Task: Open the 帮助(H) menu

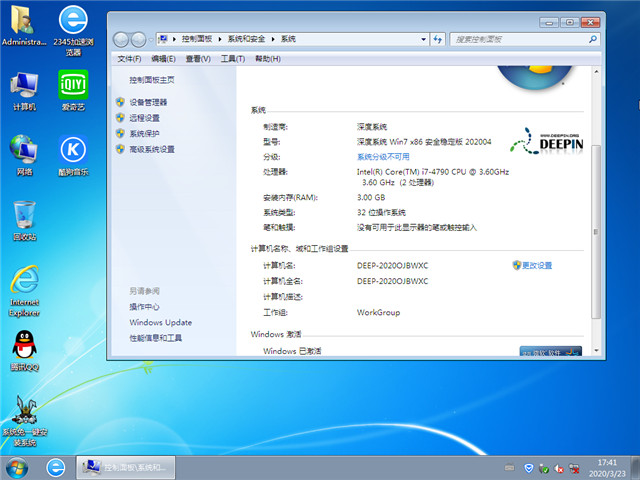Action: point(268,59)
